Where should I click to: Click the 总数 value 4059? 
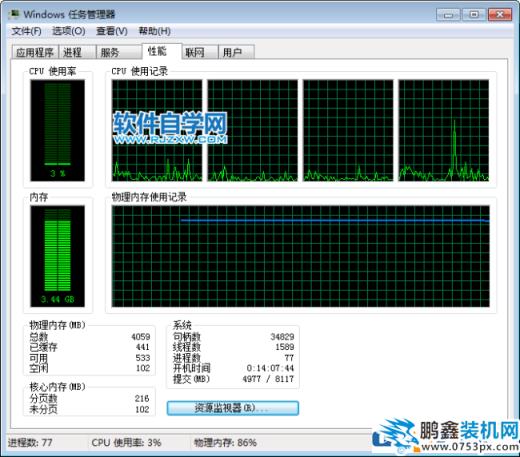pos(141,337)
